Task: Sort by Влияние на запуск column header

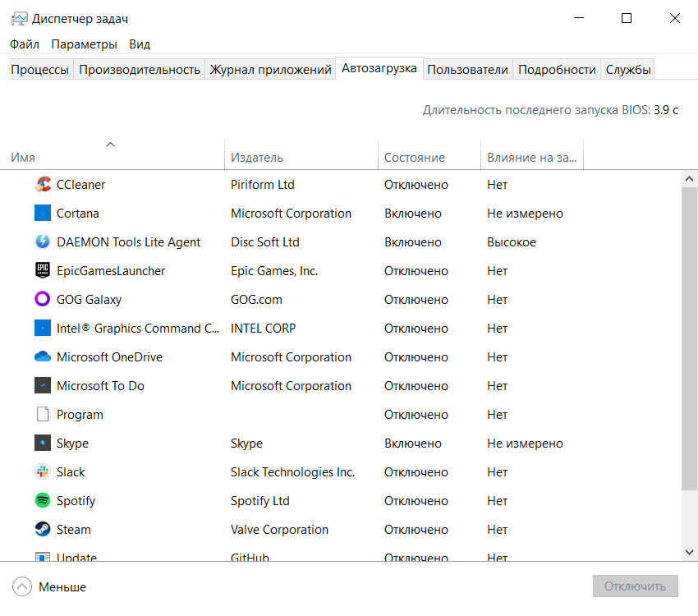Action: (x=531, y=157)
